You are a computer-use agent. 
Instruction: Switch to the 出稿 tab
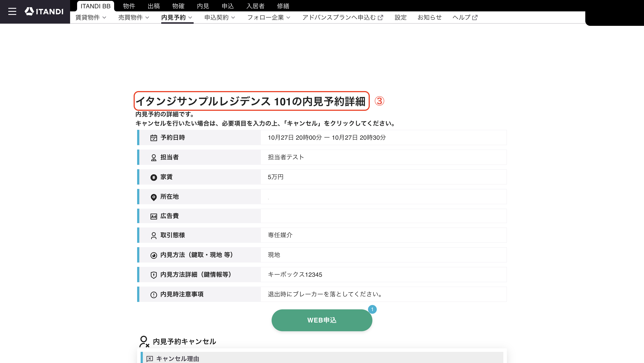pyautogui.click(x=154, y=6)
